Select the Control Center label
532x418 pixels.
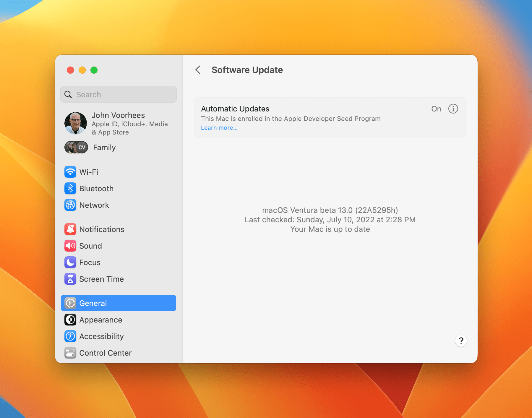click(106, 353)
